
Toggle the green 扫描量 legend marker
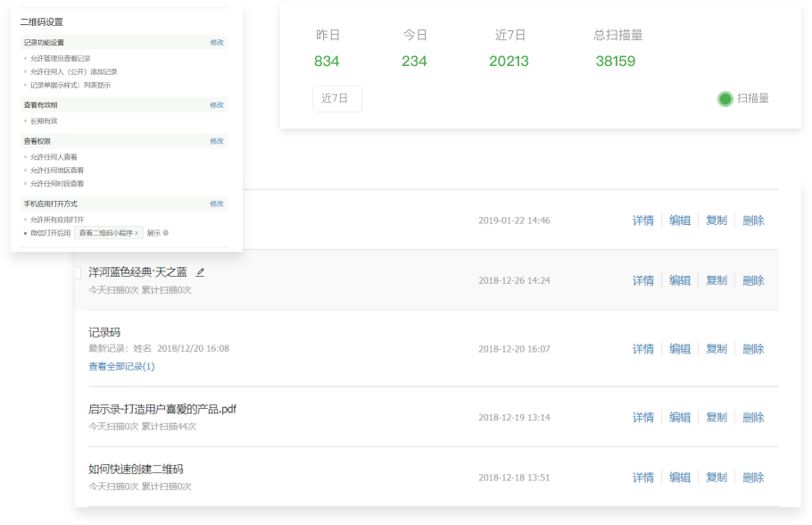[x=725, y=98]
